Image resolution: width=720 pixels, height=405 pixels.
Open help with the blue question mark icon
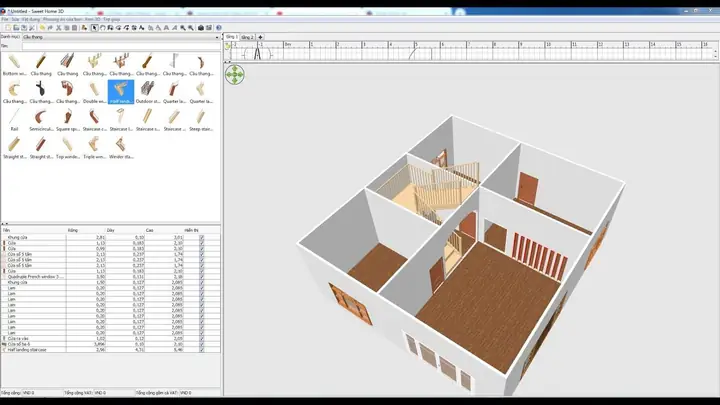(219, 28)
